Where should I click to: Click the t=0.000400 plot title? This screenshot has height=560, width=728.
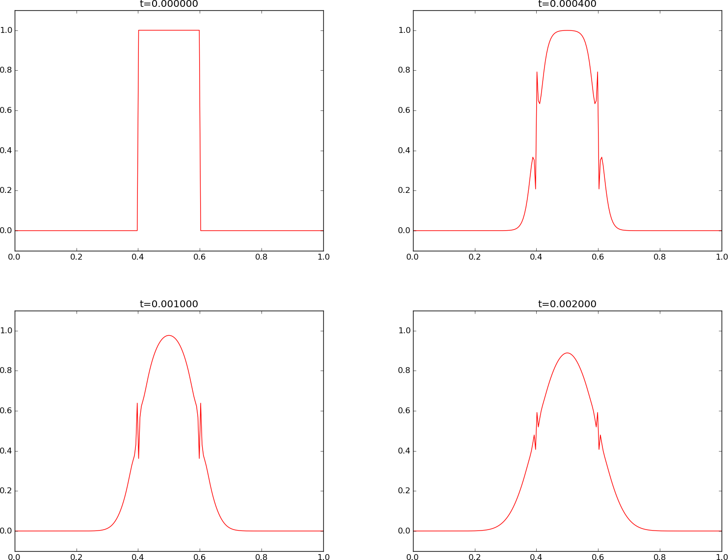[567, 4]
